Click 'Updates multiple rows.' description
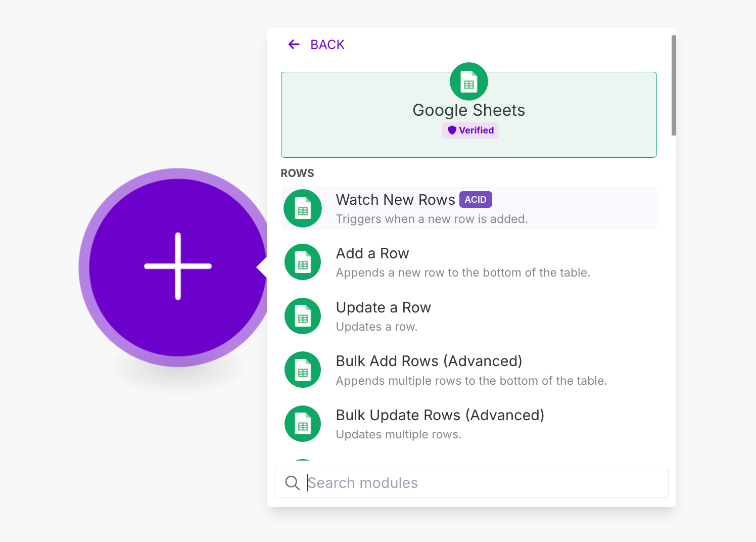Screen dimensions: 756x542 (x=399, y=434)
